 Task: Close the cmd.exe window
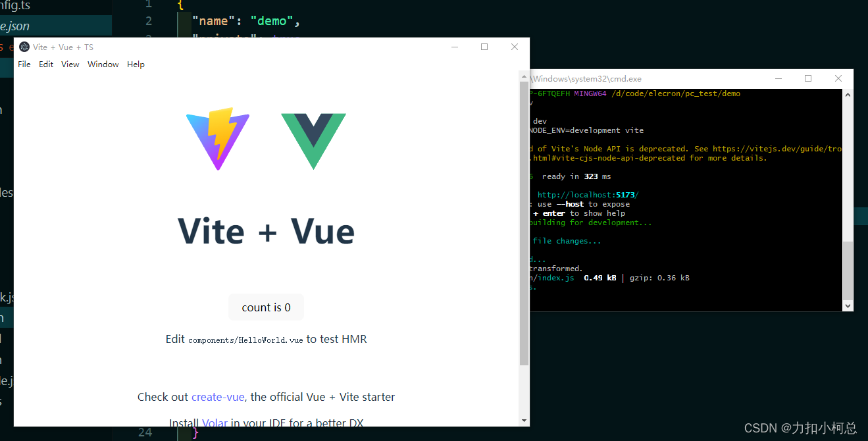point(838,78)
